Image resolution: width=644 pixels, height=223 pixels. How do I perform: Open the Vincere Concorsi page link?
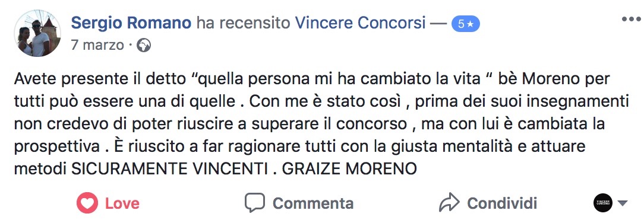(360, 24)
